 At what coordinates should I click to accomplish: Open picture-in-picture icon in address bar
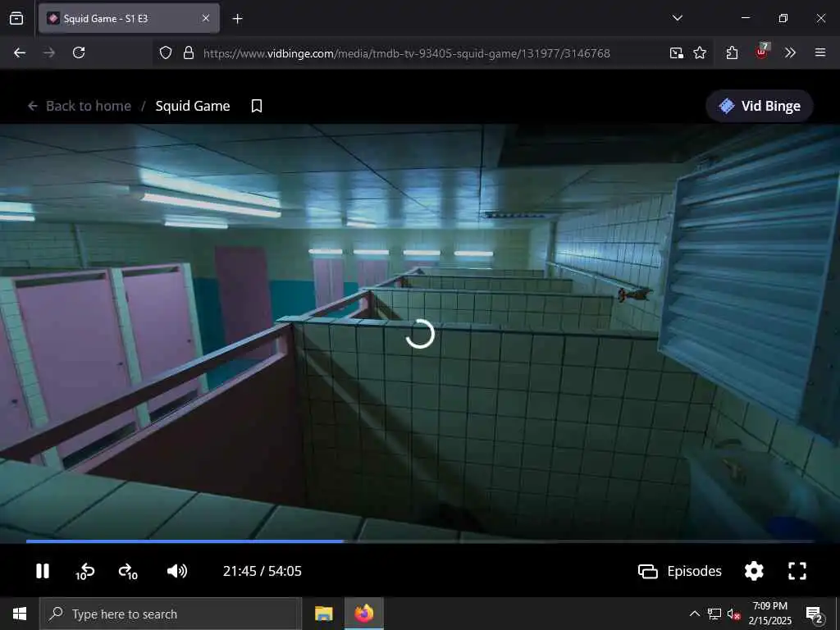tap(677, 52)
